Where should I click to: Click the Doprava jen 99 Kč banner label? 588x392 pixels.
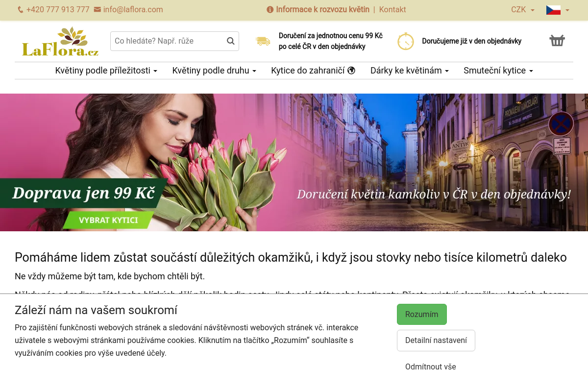coord(83,193)
